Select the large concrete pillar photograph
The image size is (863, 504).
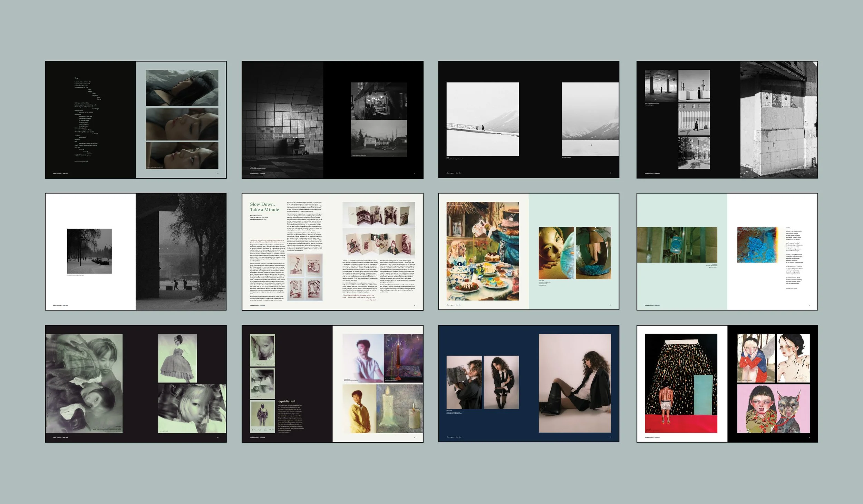click(779, 120)
